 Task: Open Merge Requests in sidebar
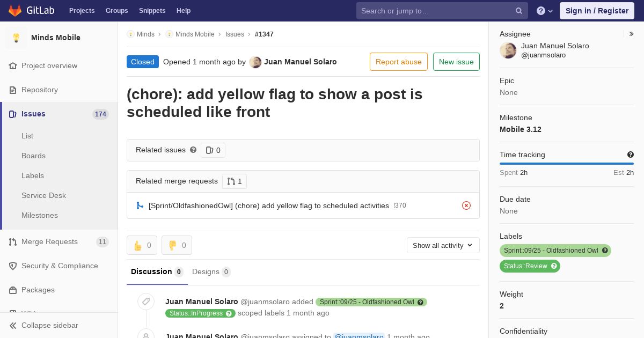(49, 241)
